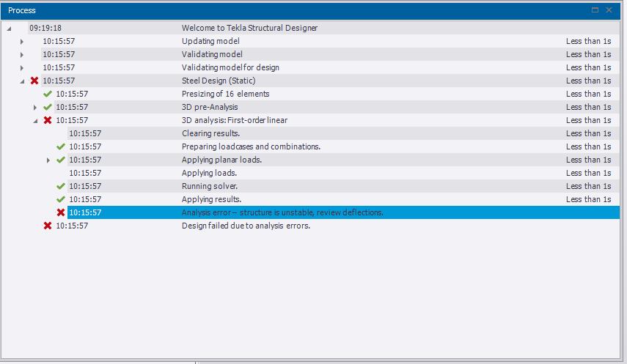Click the green check beside 3D pre-Analysis
Image resolution: width=627 pixels, height=364 pixels.
pyautogui.click(x=48, y=107)
